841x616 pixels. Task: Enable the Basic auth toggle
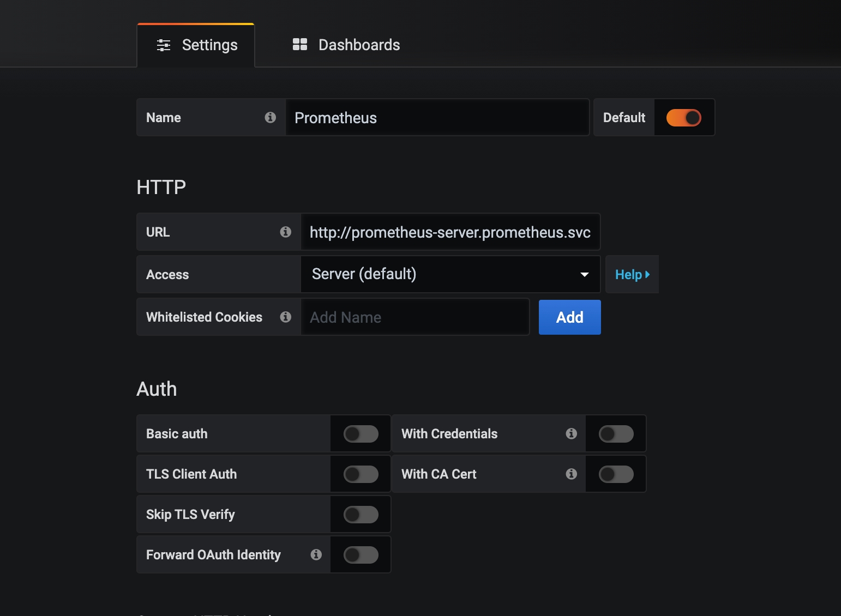361,434
